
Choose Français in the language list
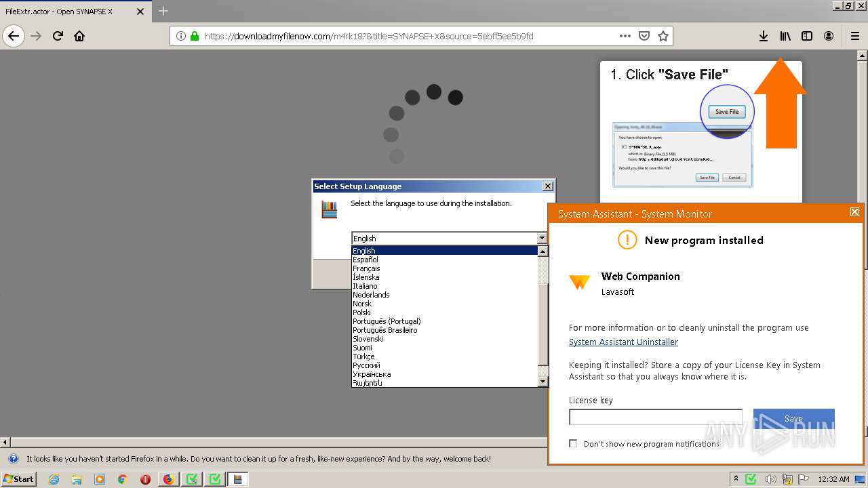pos(444,268)
